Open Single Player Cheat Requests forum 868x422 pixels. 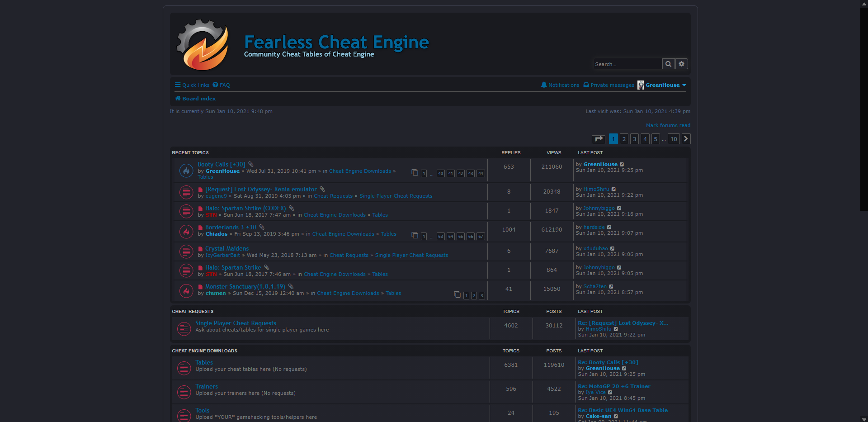(236, 323)
